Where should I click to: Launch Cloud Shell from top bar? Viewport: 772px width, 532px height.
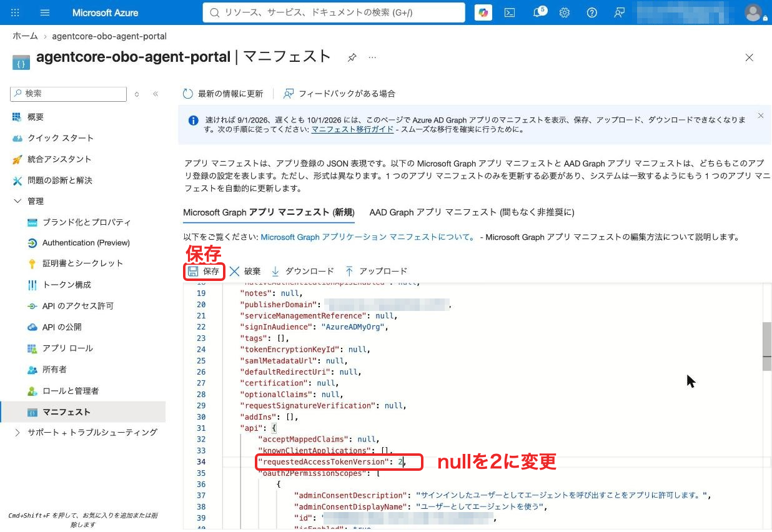tap(510, 12)
